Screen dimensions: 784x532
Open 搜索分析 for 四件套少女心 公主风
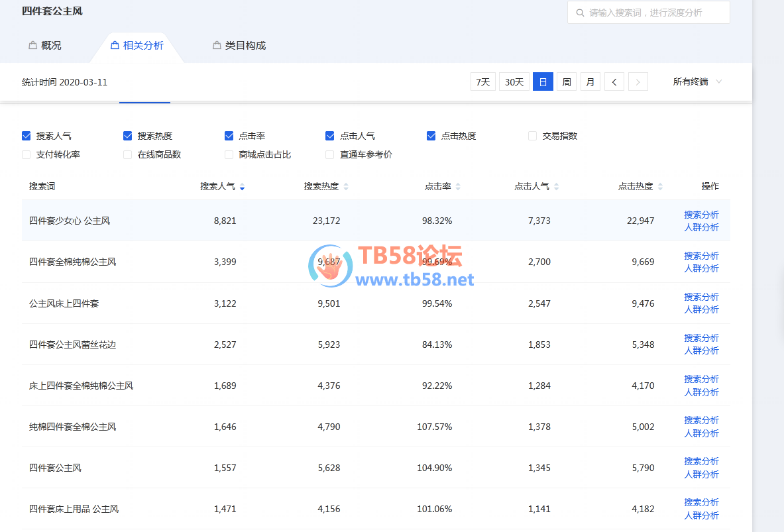(x=702, y=215)
